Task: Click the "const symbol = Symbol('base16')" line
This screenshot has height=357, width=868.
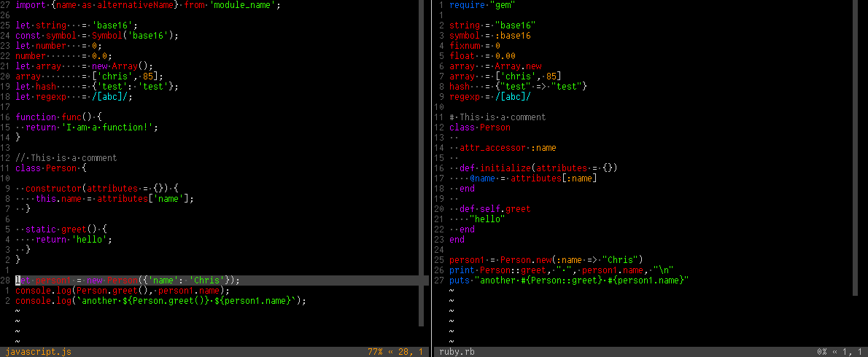Action: pos(97,36)
